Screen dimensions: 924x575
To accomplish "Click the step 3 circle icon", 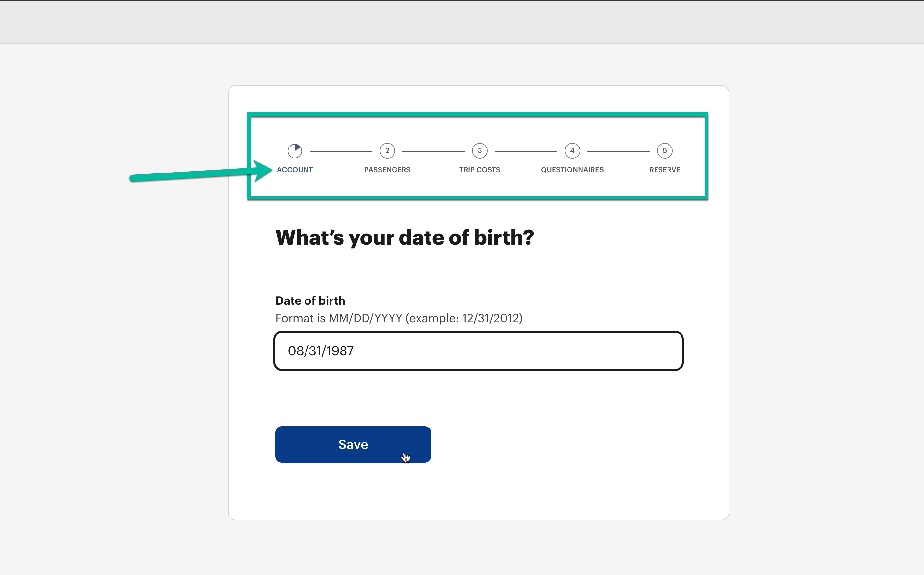I will [480, 151].
